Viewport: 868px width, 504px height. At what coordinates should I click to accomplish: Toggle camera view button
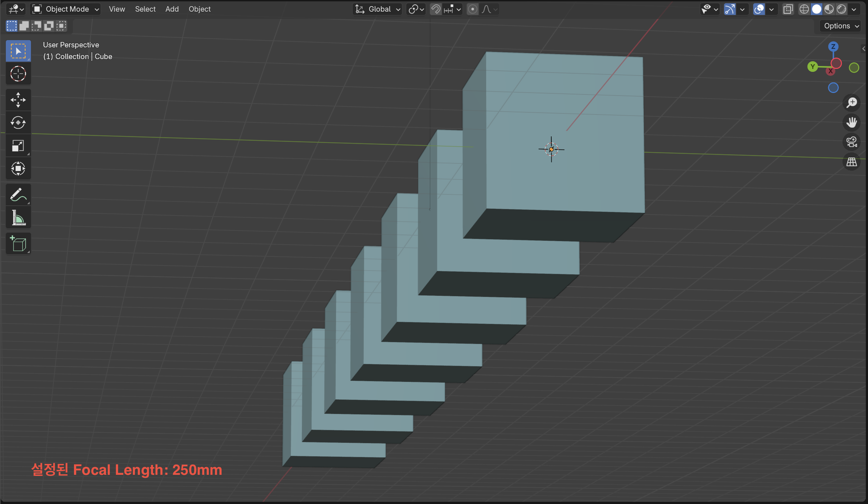(x=852, y=142)
